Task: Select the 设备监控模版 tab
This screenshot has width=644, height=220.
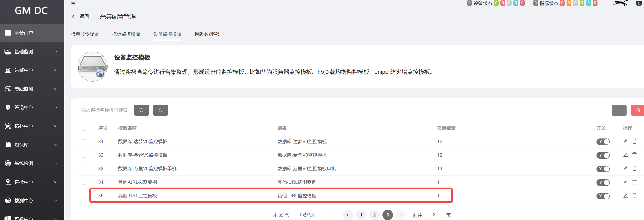Action: tap(167, 34)
